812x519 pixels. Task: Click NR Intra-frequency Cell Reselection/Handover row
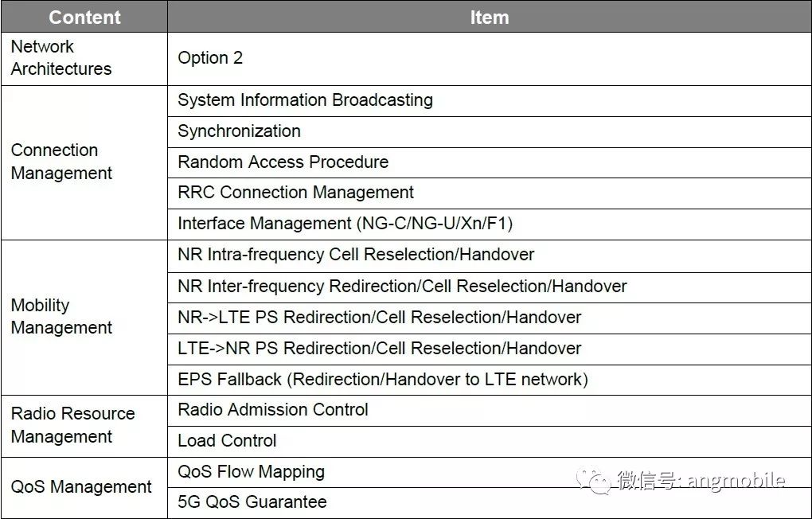coord(490,256)
